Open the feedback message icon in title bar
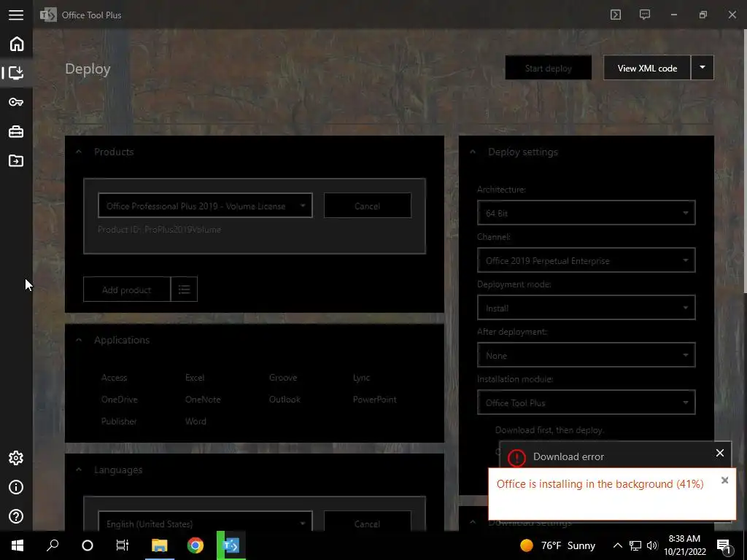The height and width of the screenshot is (560, 747). tap(645, 15)
